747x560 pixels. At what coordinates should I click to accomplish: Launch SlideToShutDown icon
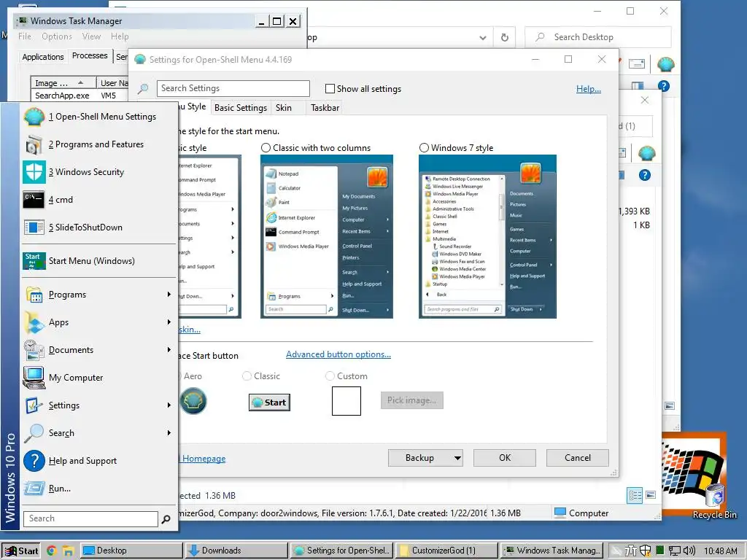34,227
